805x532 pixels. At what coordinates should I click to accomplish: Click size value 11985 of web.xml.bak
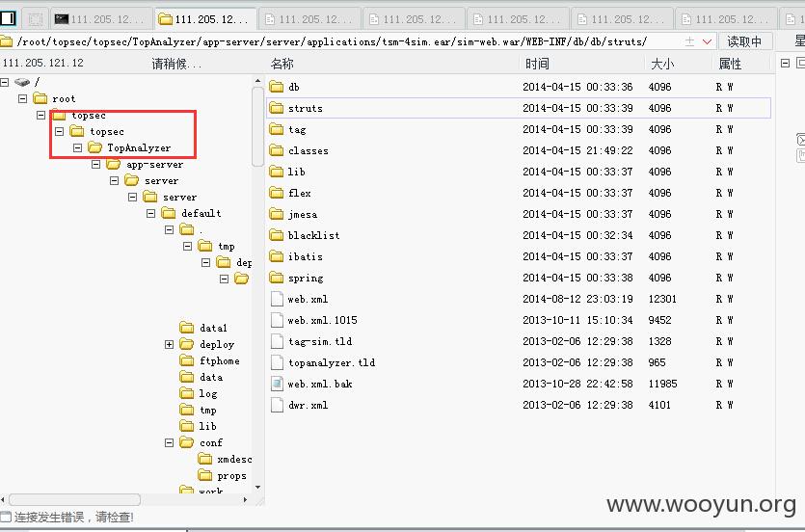(662, 384)
